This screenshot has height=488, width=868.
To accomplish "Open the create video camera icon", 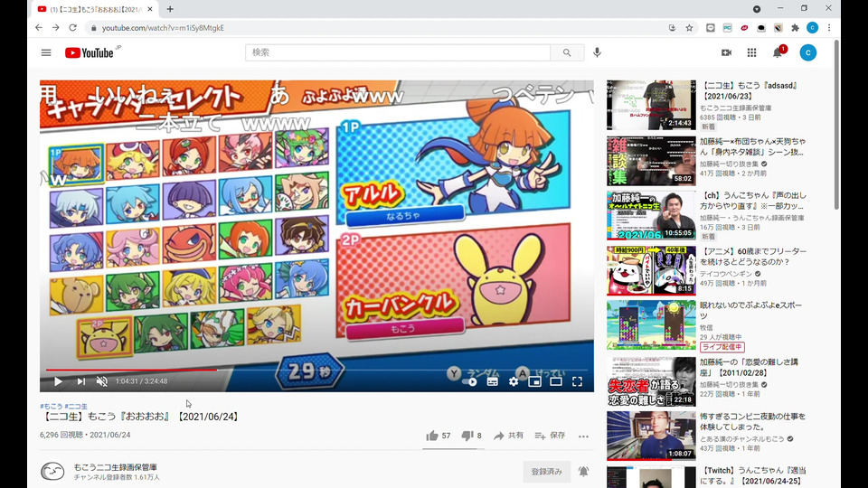I will [726, 52].
